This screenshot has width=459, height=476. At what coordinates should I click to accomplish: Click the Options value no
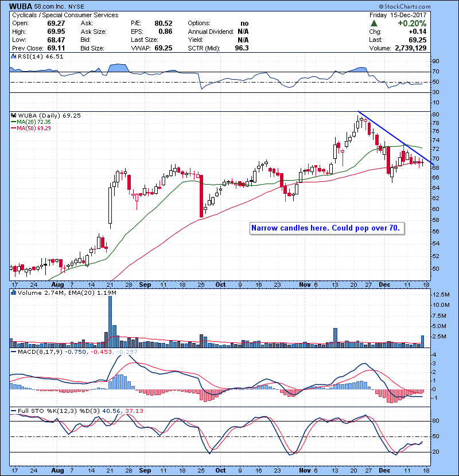pyautogui.click(x=244, y=24)
